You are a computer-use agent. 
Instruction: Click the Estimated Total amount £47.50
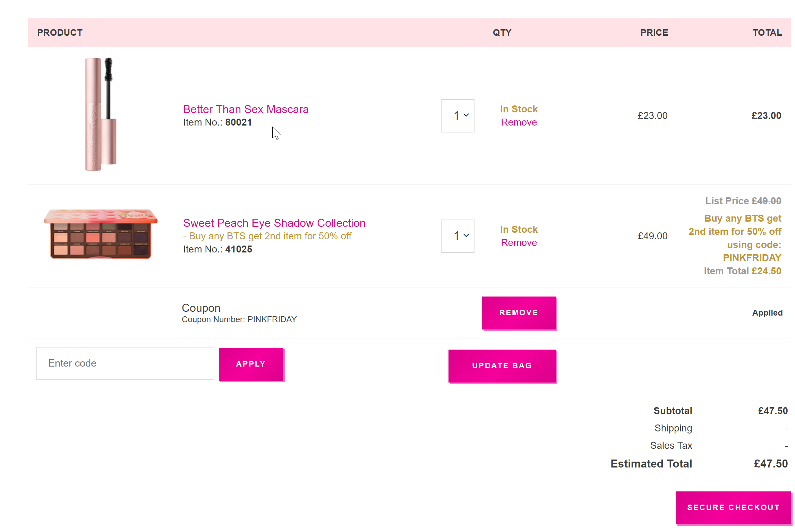[770, 464]
